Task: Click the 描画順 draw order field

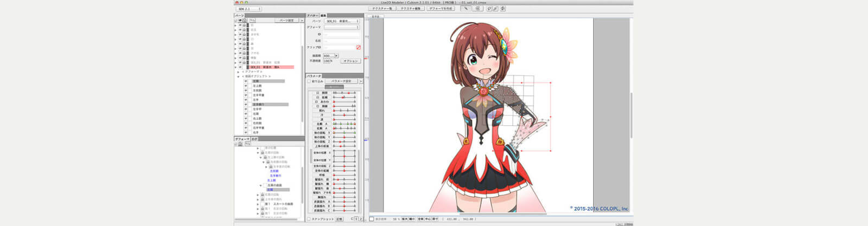Action: (328, 55)
